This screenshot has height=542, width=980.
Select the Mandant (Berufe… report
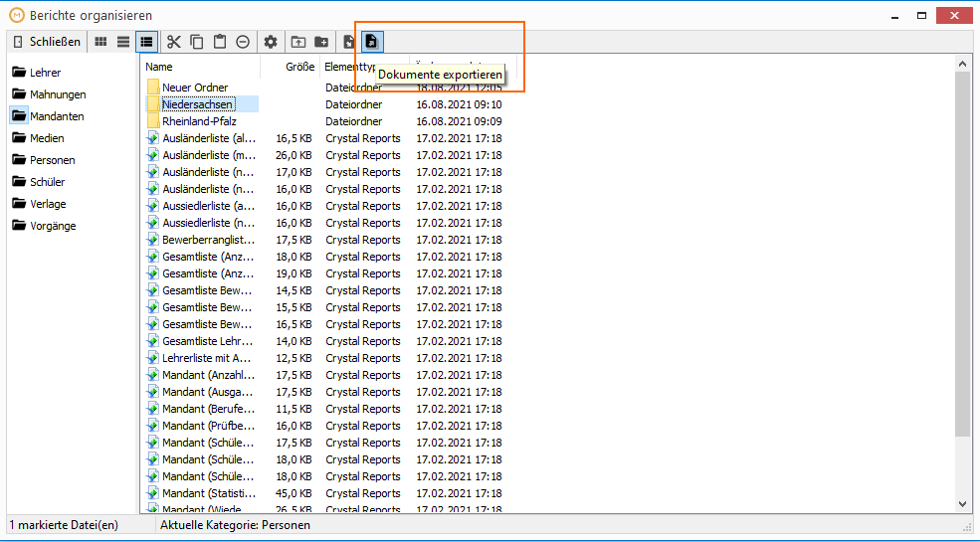209,409
